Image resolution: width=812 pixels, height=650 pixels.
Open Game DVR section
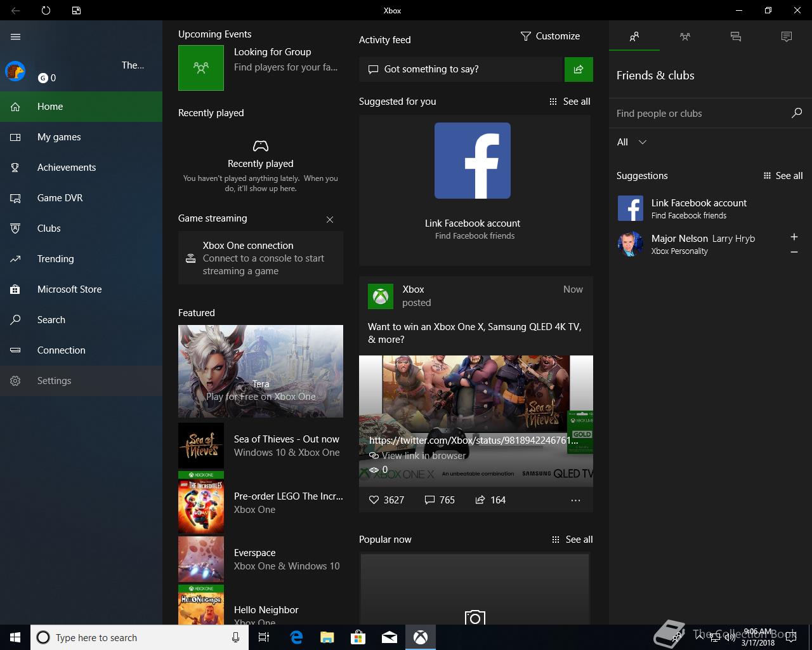pos(81,198)
